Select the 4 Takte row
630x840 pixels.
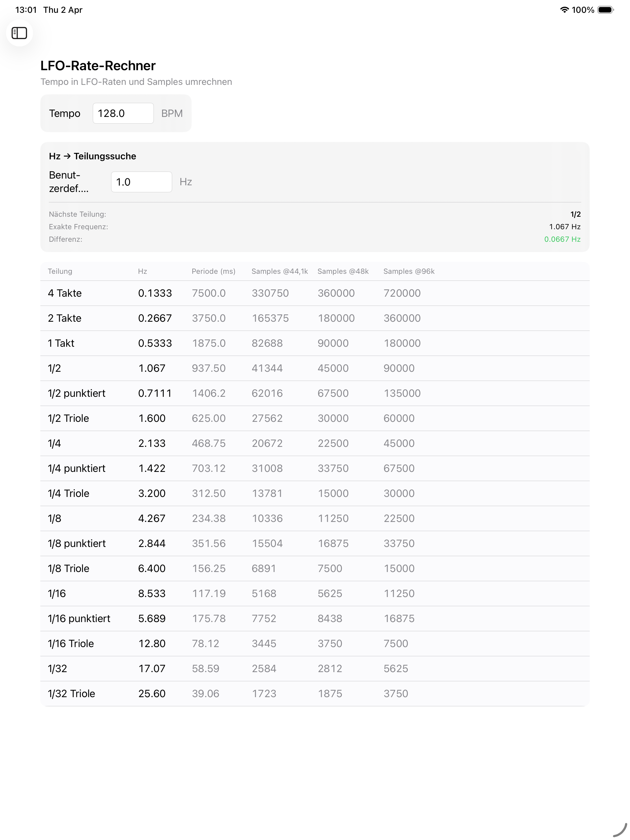coord(314,293)
